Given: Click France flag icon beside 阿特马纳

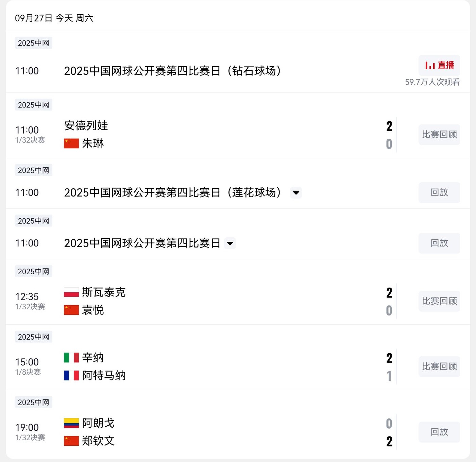Looking at the screenshot, I should click(71, 376).
